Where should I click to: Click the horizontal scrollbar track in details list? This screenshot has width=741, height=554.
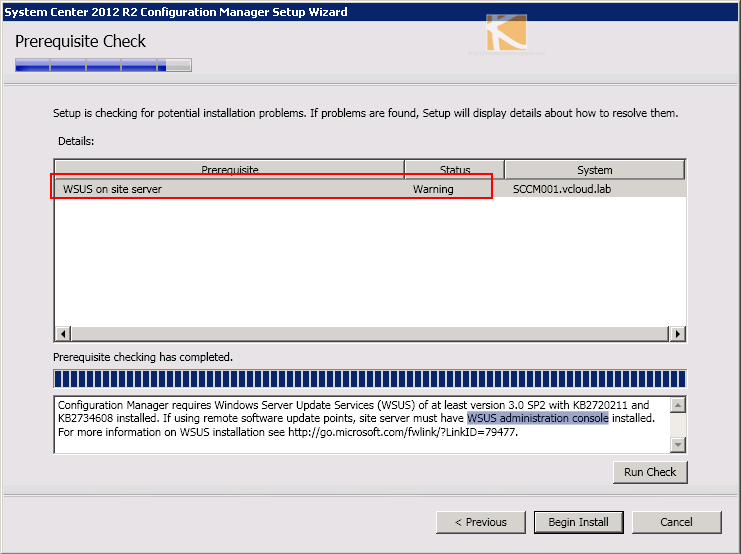point(370,334)
